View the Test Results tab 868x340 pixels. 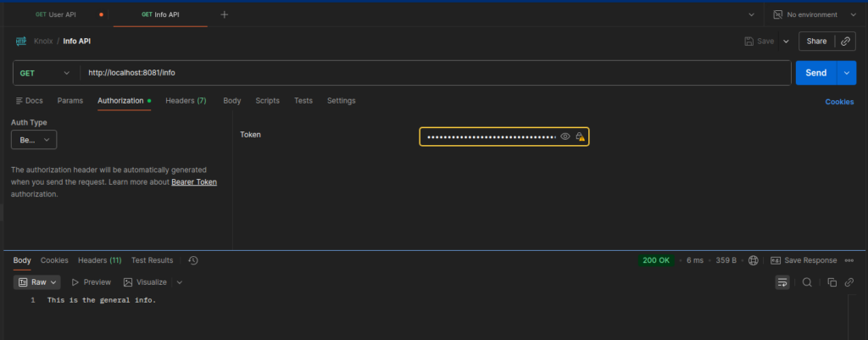point(153,260)
